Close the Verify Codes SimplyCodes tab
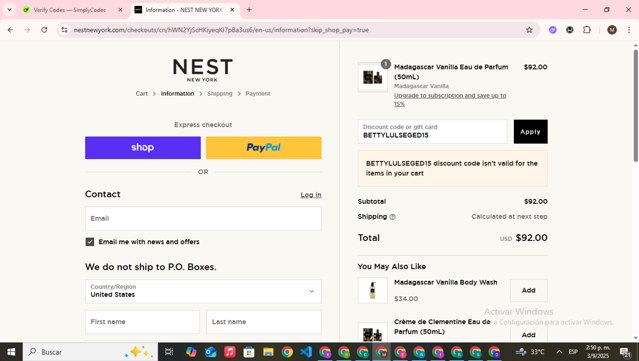The height and width of the screenshot is (361, 639). pos(120,10)
